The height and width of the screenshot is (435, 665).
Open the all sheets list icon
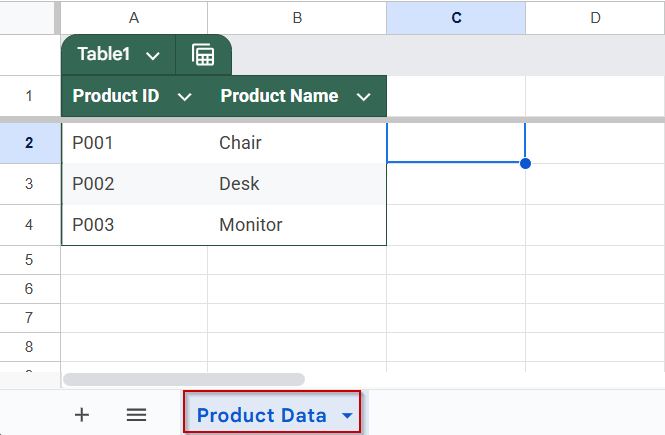136,415
